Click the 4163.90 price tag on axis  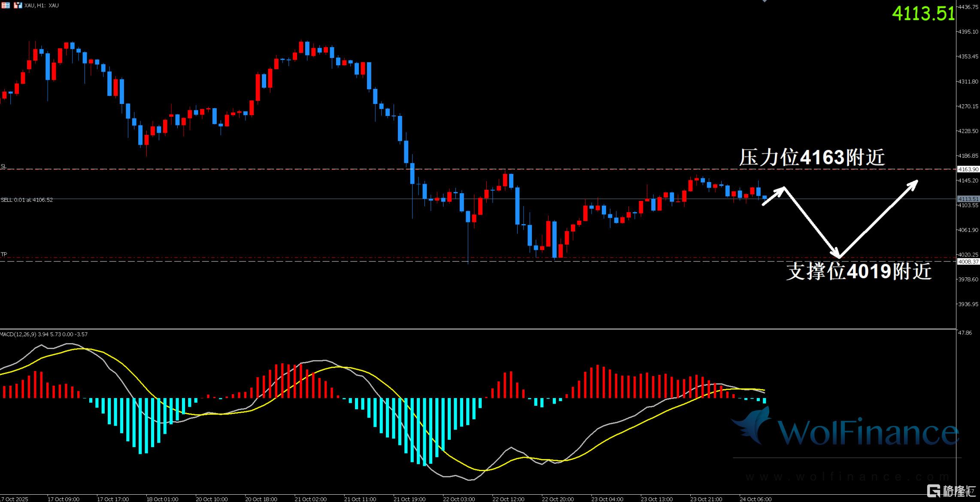[968, 169]
